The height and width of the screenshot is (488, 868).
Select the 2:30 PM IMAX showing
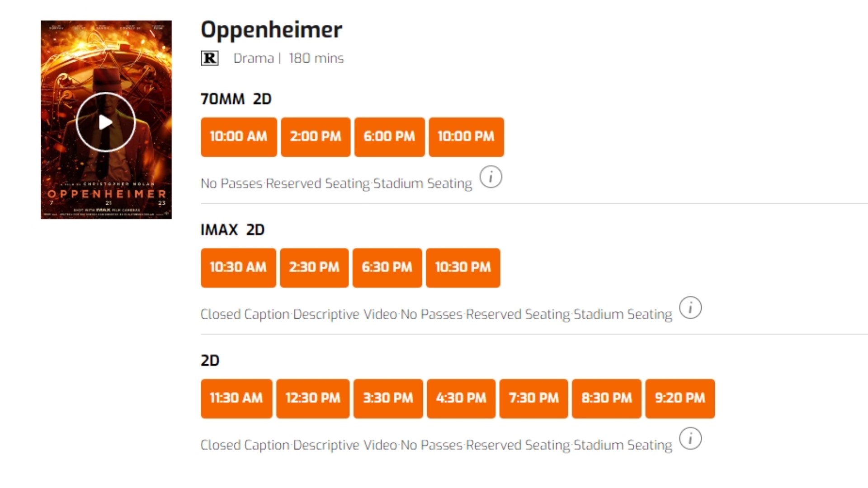click(314, 267)
